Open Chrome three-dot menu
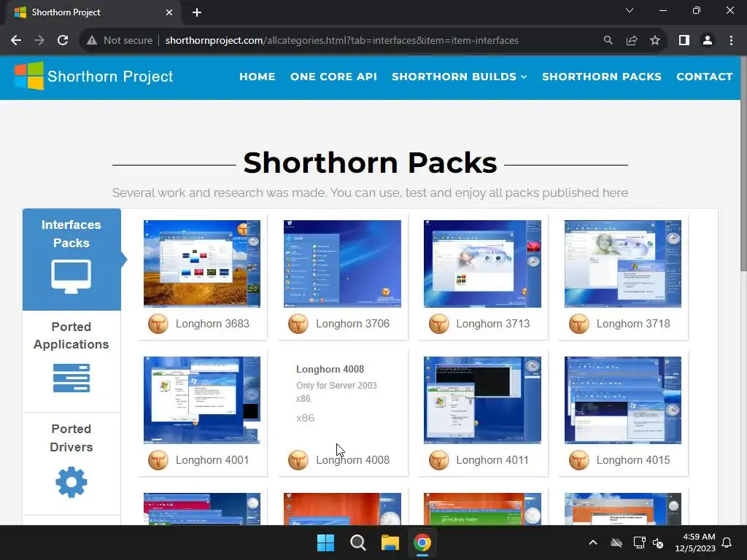Screen dimensions: 747x560 [731, 41]
